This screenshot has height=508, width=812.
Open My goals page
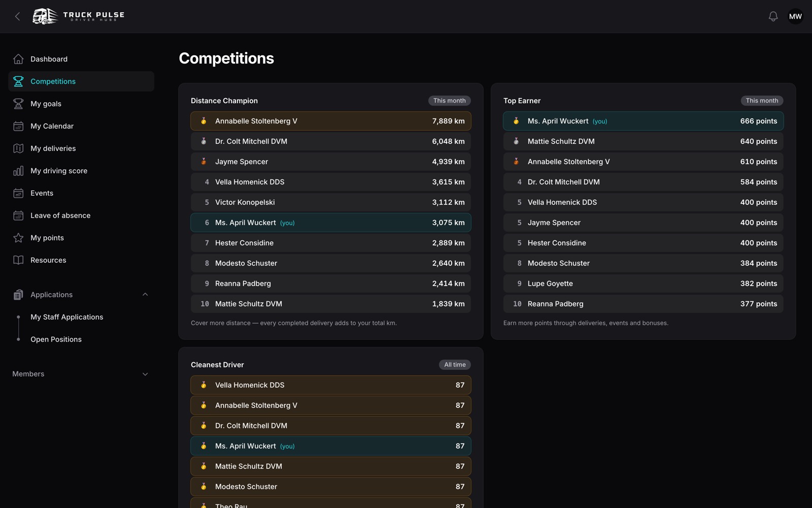(81, 104)
